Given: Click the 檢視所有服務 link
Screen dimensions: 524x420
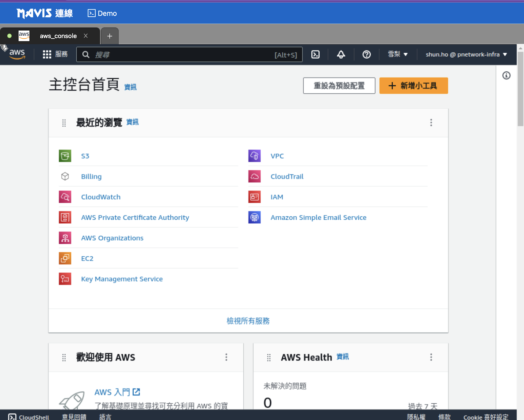Looking at the screenshot, I should (248, 321).
